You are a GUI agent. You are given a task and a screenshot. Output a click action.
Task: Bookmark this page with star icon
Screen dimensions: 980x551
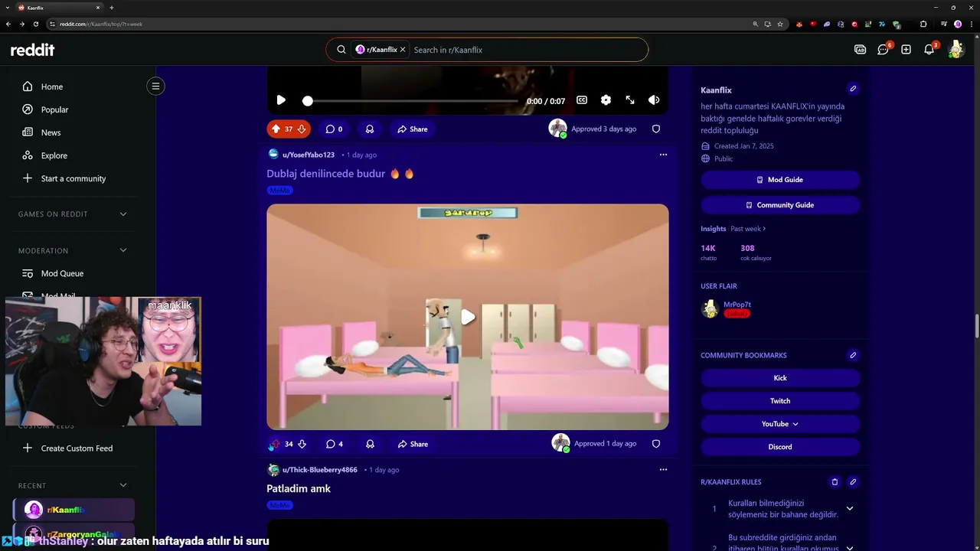click(x=780, y=24)
